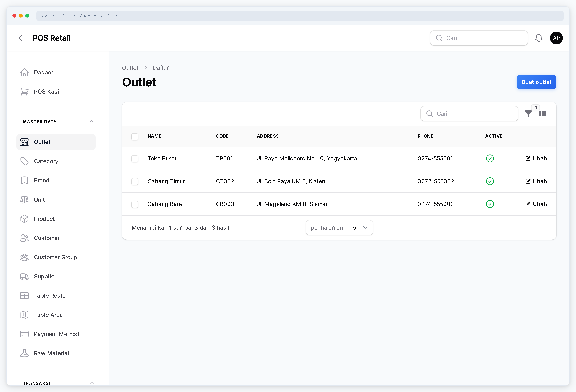Select the Cabang Barat row checkbox

pyautogui.click(x=135, y=204)
